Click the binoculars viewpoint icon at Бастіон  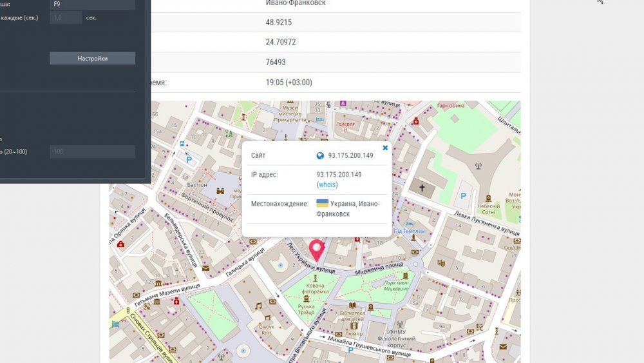[220, 191]
